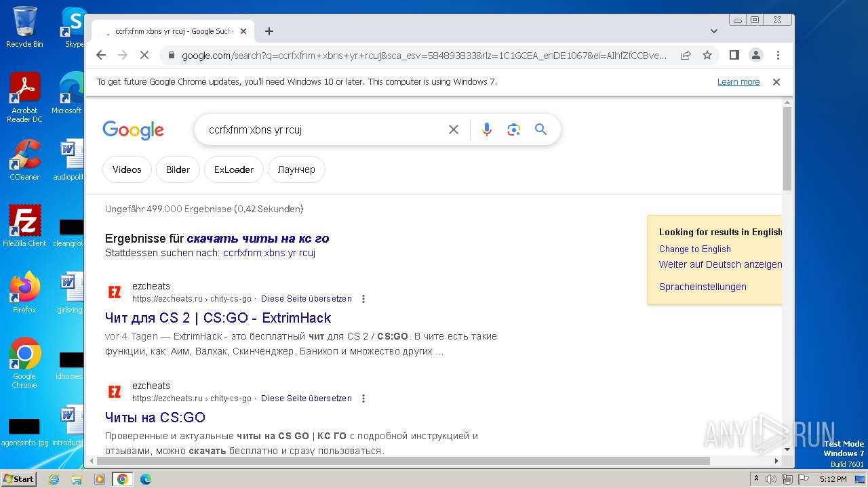
Task: Search instead for ccrfxfnm xbns yr rcuj
Action: pos(269,253)
